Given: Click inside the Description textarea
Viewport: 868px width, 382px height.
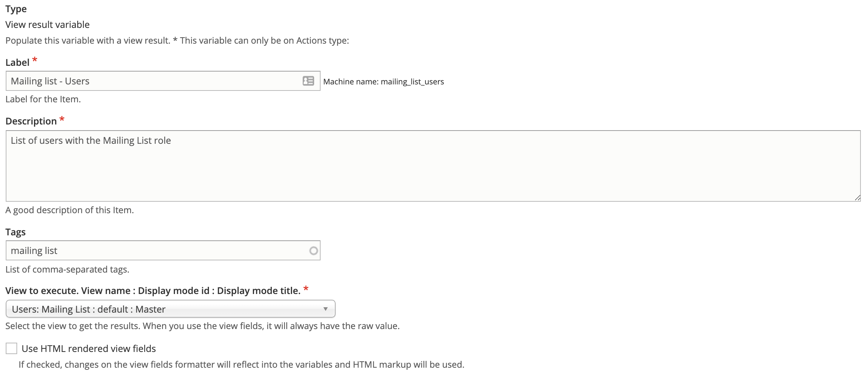Looking at the screenshot, I should tap(433, 166).
